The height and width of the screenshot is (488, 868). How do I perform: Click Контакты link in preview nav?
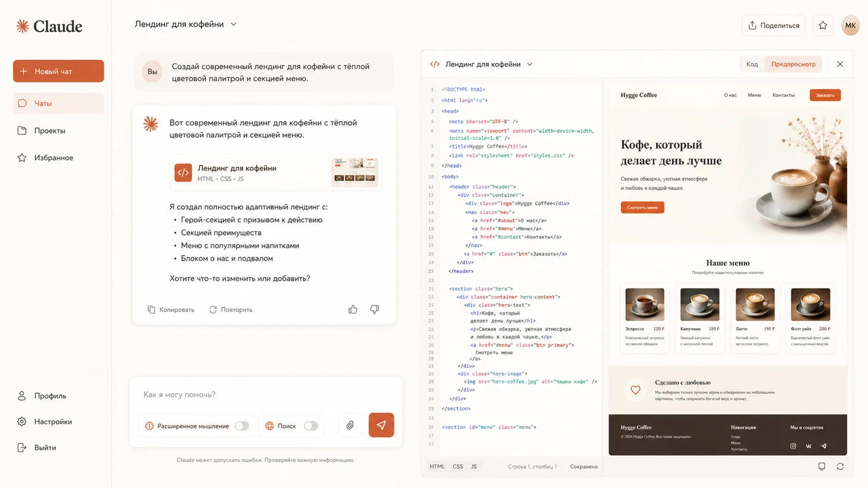click(784, 95)
